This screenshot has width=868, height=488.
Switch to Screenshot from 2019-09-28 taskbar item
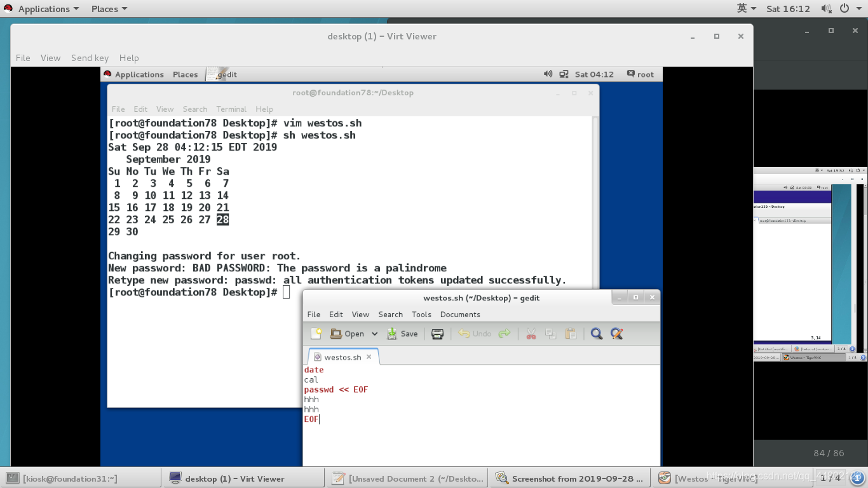[x=571, y=478]
